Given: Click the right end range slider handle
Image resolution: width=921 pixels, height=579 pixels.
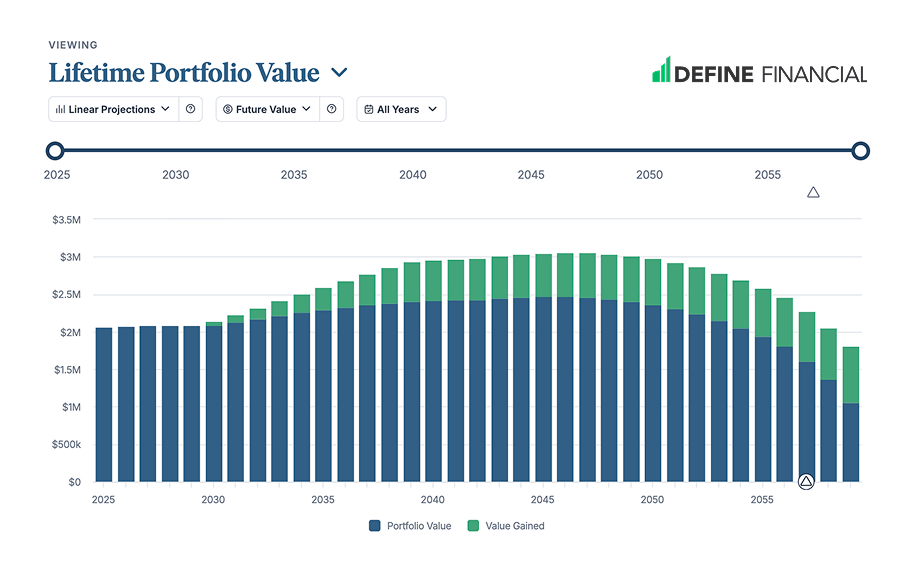Looking at the screenshot, I should coord(860,151).
